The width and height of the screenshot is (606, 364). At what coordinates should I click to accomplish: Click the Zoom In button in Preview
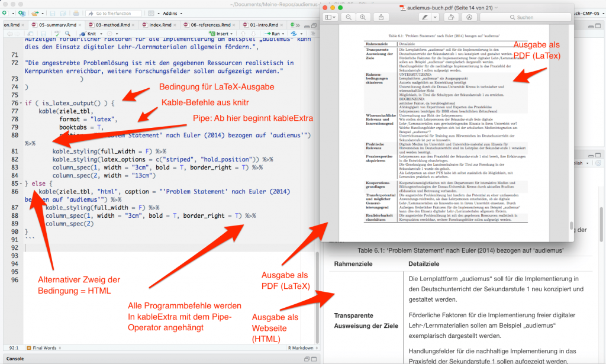click(x=363, y=17)
